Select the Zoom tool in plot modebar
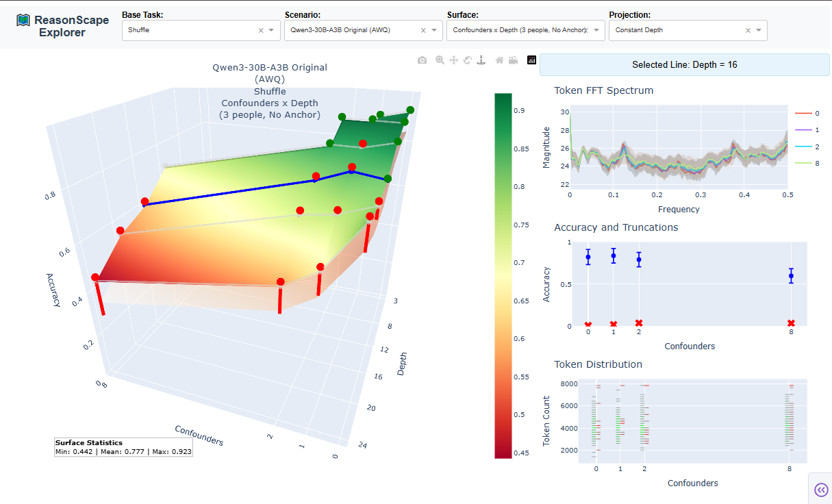 [x=440, y=60]
